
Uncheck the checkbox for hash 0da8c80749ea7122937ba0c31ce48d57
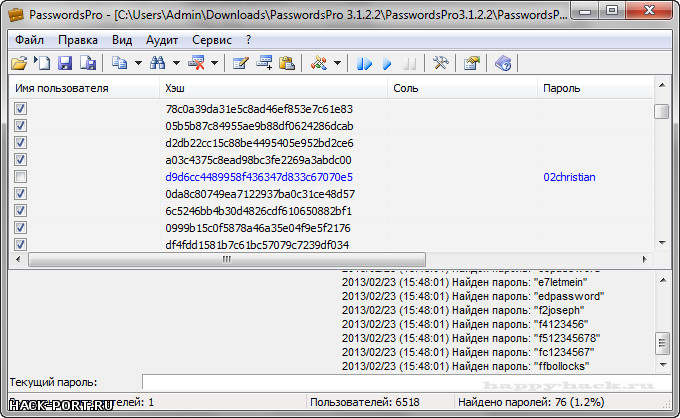[20, 193]
